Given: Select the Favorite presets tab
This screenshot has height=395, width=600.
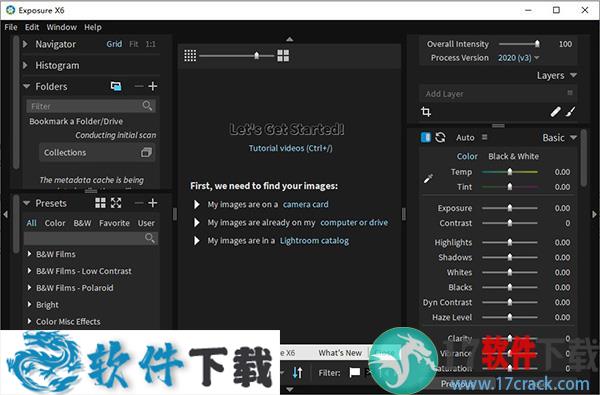Looking at the screenshot, I should click(x=114, y=223).
